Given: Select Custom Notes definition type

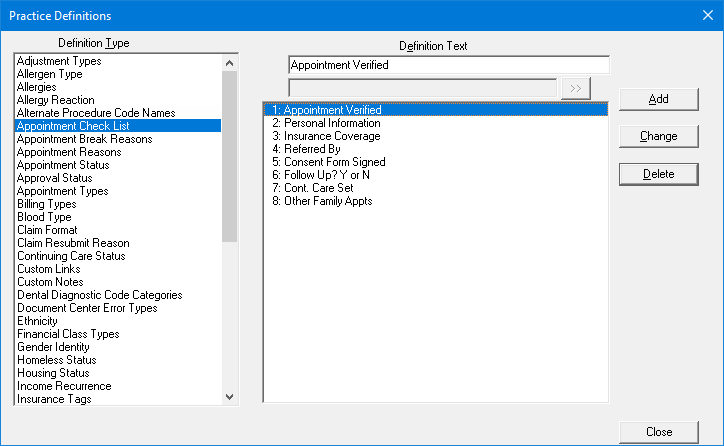Looking at the screenshot, I should pyautogui.click(x=118, y=282).
